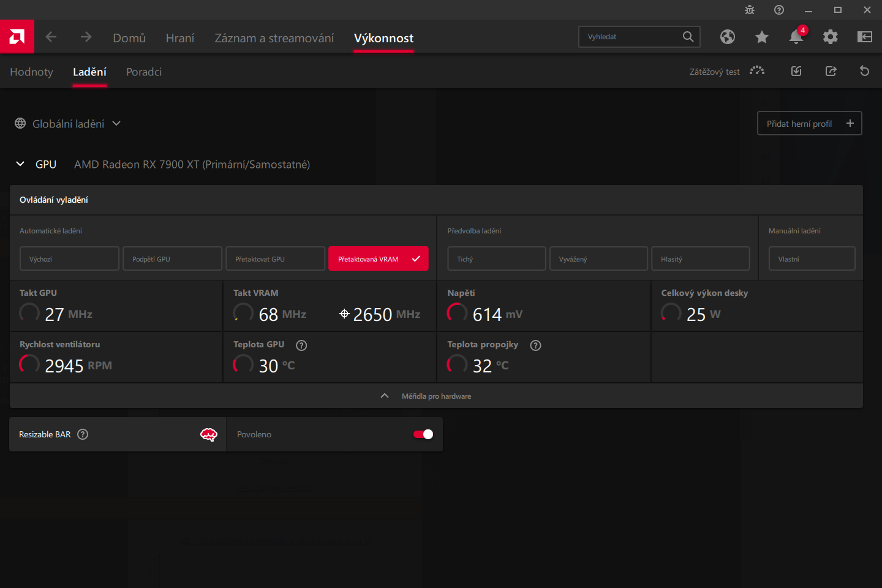Show help for Resizable BAR
This screenshot has height=588, width=882.
pyautogui.click(x=83, y=434)
